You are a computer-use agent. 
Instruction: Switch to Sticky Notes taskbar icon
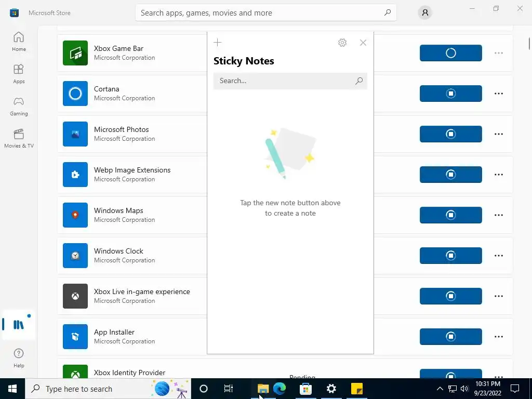coord(357,389)
